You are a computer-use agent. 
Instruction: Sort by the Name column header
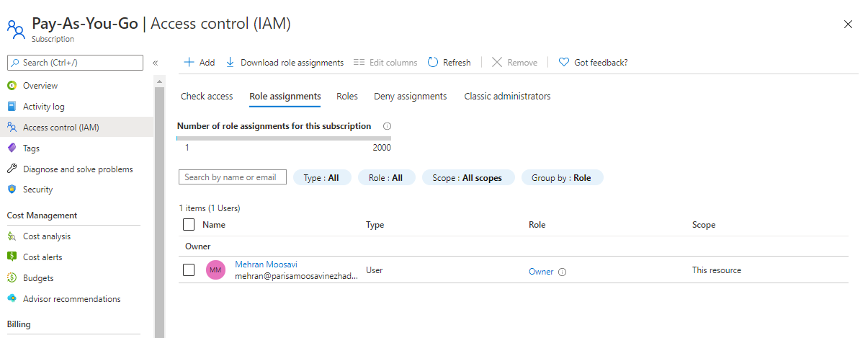point(214,225)
